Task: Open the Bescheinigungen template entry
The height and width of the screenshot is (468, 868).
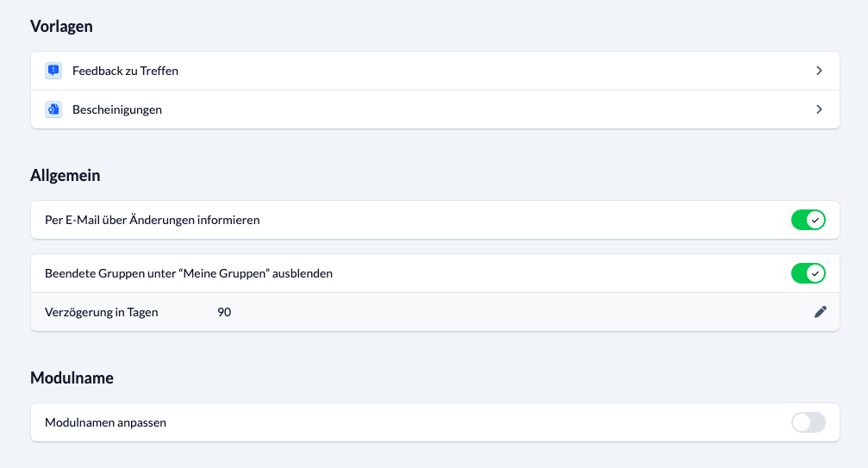Action: pyautogui.click(x=117, y=109)
